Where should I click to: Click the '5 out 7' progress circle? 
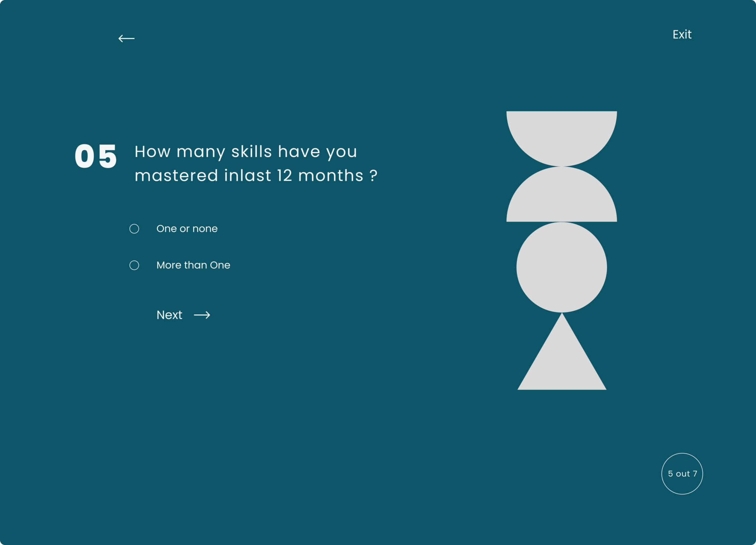682,474
